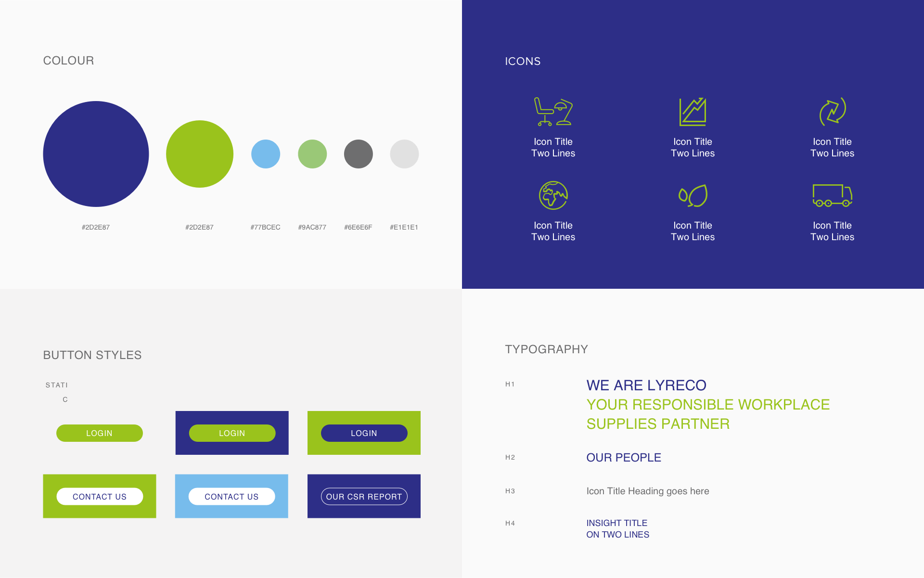924x578 pixels.
Task: Click the leaf/sustainability icon
Action: click(693, 196)
